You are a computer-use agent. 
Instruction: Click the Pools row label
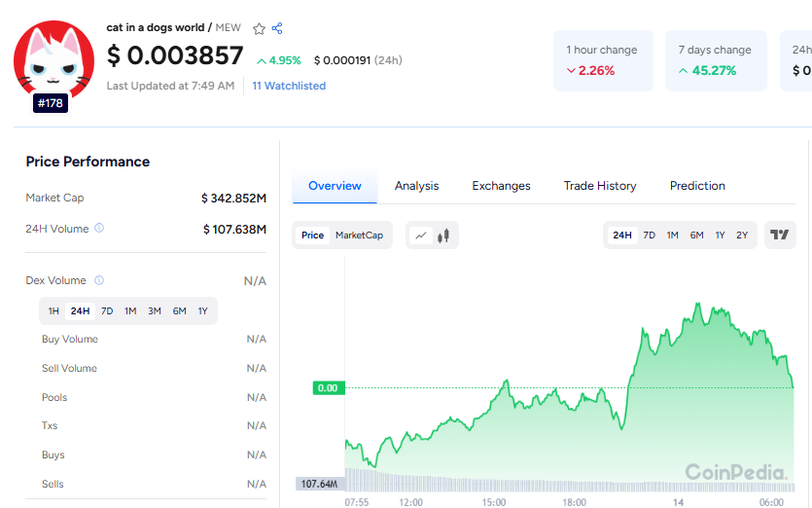click(54, 397)
